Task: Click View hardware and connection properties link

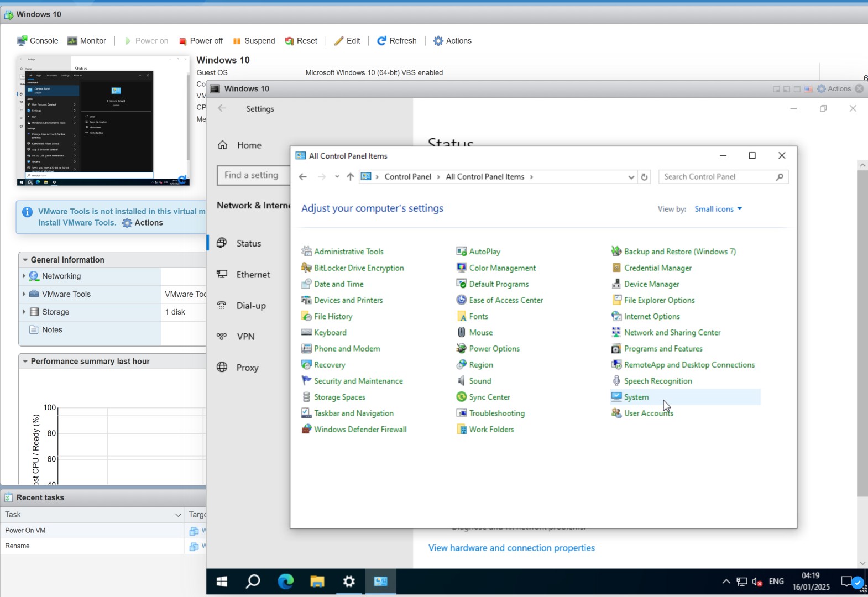Action: [511, 548]
